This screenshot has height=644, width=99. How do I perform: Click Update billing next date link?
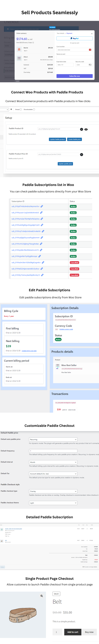29,351
